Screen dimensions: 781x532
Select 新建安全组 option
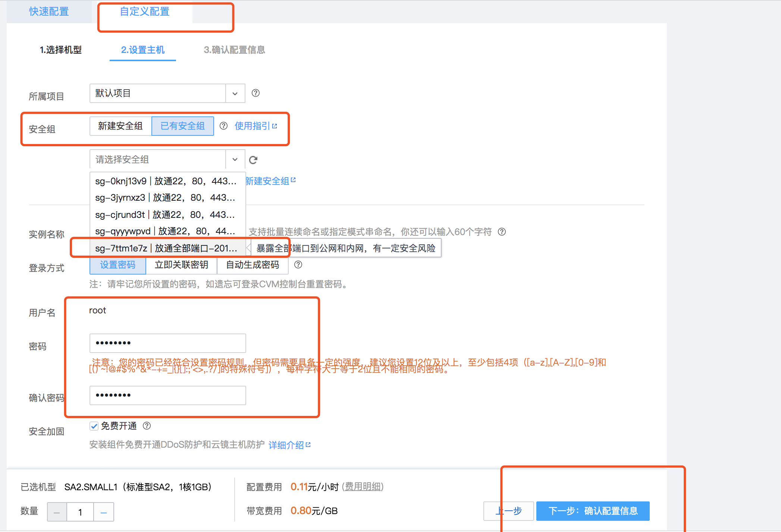pyautogui.click(x=120, y=126)
